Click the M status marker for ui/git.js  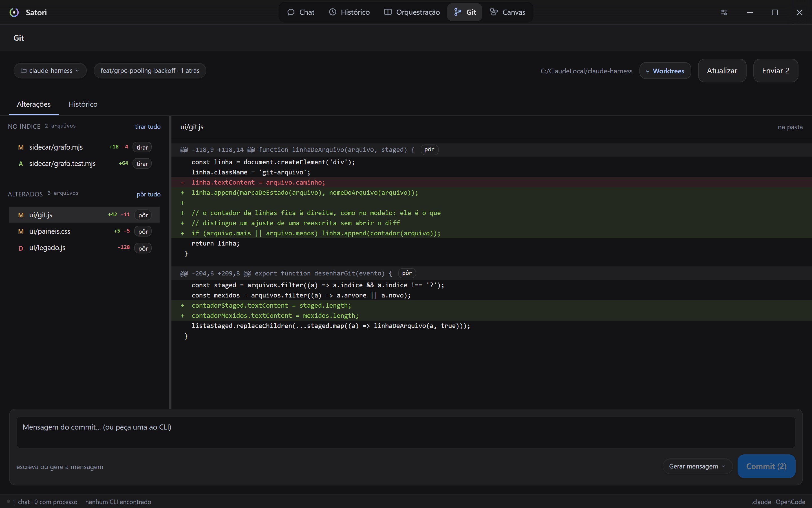[x=21, y=215]
